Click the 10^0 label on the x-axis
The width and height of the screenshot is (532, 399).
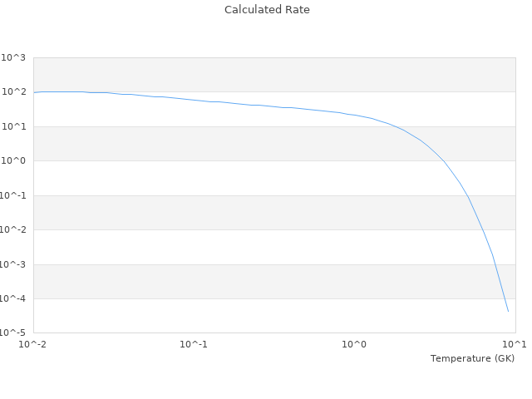coord(354,344)
